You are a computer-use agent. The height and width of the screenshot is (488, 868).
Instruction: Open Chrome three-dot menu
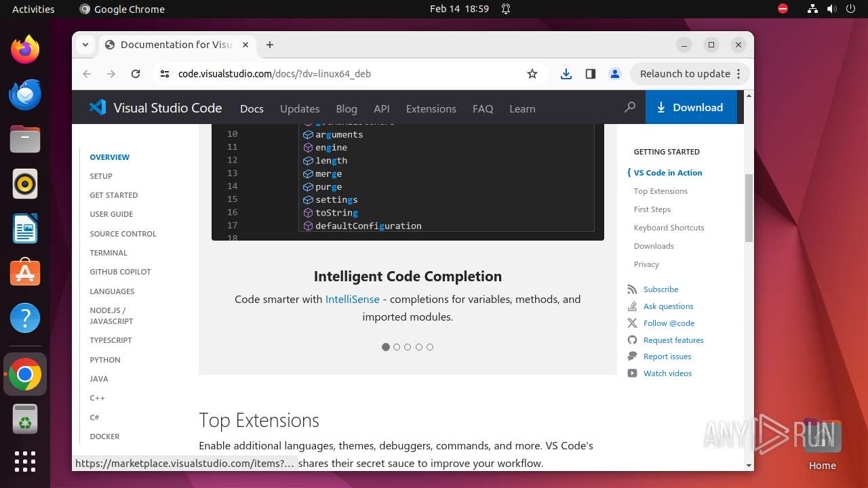(x=739, y=74)
